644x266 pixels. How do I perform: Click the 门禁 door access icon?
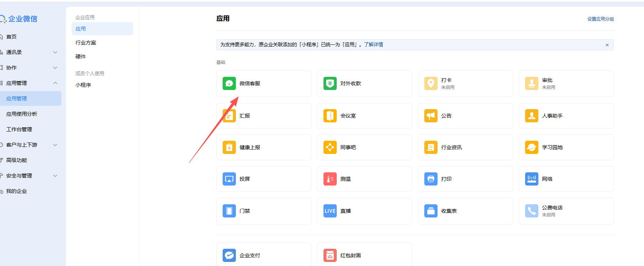(x=229, y=211)
